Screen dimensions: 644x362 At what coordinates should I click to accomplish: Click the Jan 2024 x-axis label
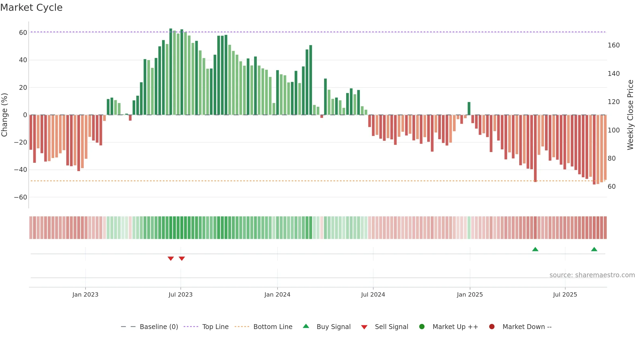click(277, 295)
